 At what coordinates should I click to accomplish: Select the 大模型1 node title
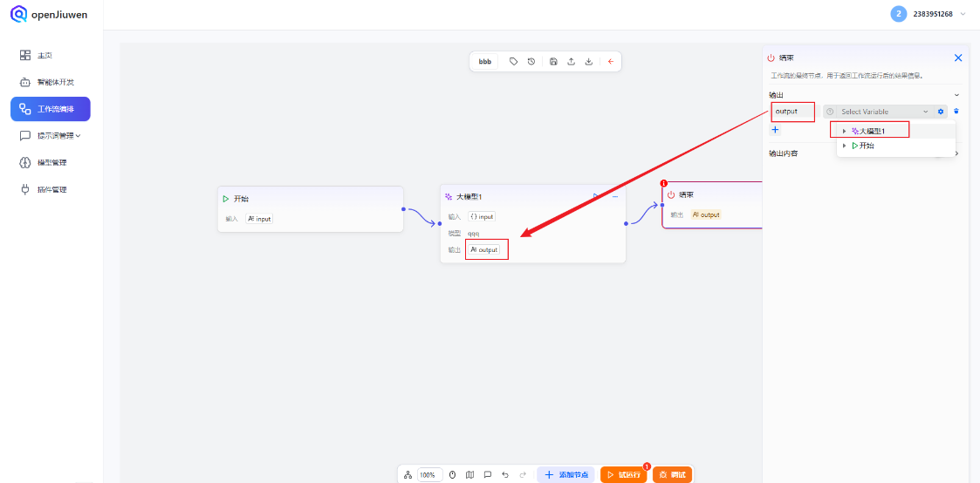tap(469, 196)
